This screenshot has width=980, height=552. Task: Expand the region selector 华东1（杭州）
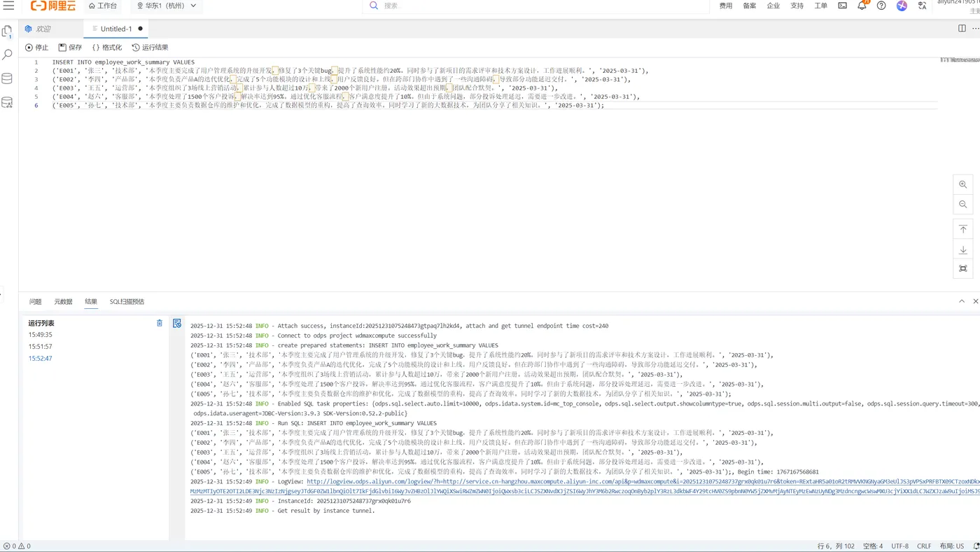point(167,6)
